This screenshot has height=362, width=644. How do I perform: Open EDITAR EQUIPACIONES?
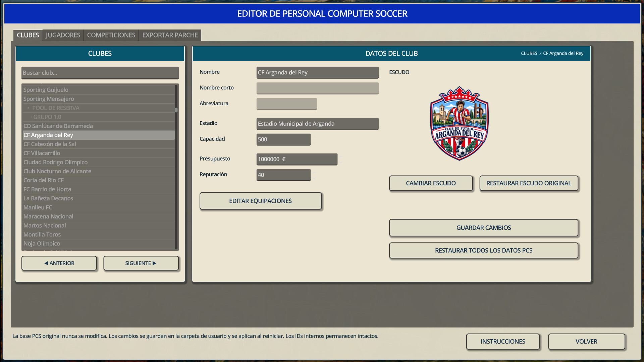tap(261, 201)
